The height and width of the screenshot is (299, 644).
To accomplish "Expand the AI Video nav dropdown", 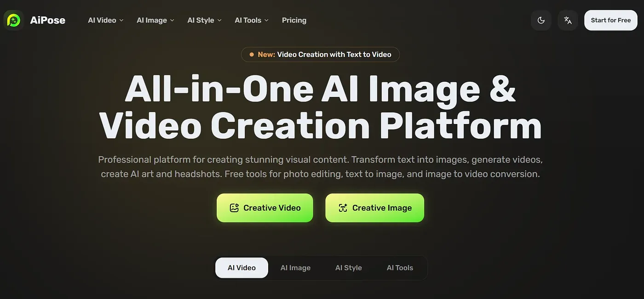I will point(106,20).
